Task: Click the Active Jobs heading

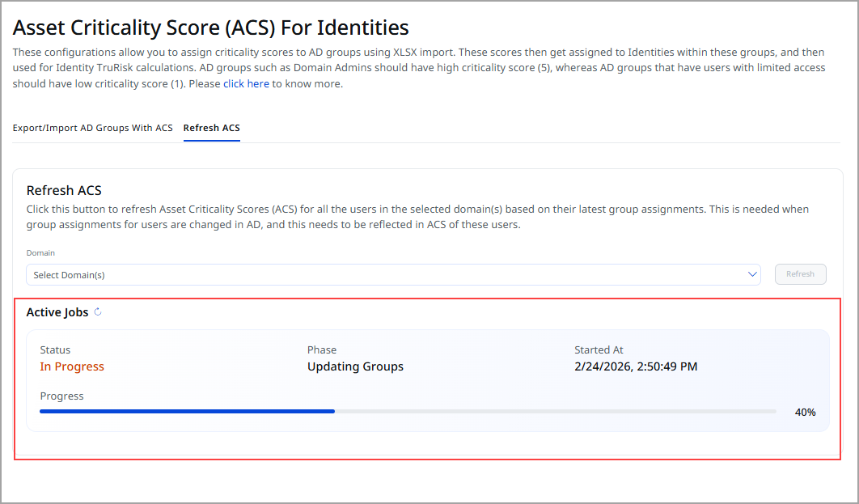Action: [57, 312]
